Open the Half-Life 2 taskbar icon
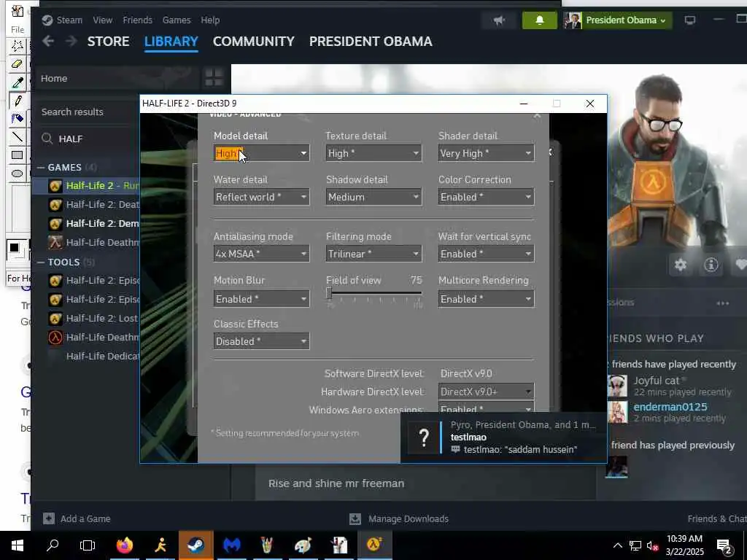Screen dimensions: 747x560 point(374,545)
